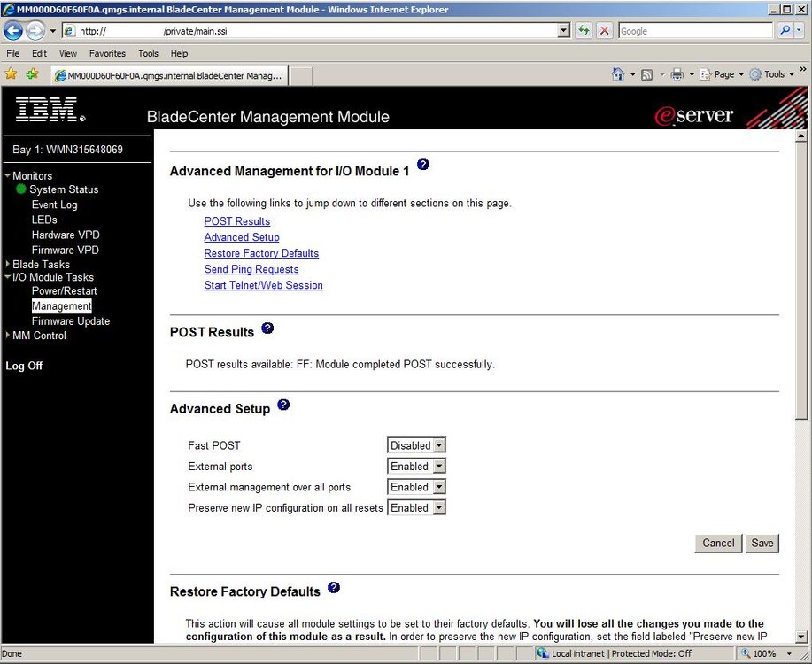Click help icon beside POST Results heading
This screenshot has width=812, height=664.
(x=267, y=328)
